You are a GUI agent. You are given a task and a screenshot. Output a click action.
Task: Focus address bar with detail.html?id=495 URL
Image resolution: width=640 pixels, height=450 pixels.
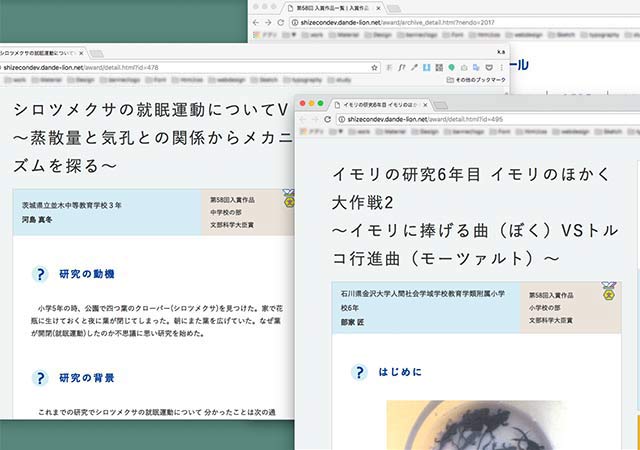pyautogui.click(x=488, y=119)
